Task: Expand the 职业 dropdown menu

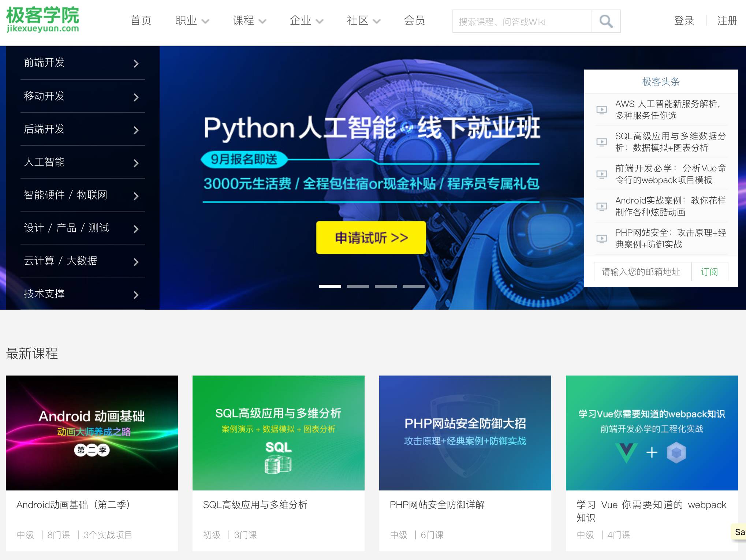Action: (192, 21)
